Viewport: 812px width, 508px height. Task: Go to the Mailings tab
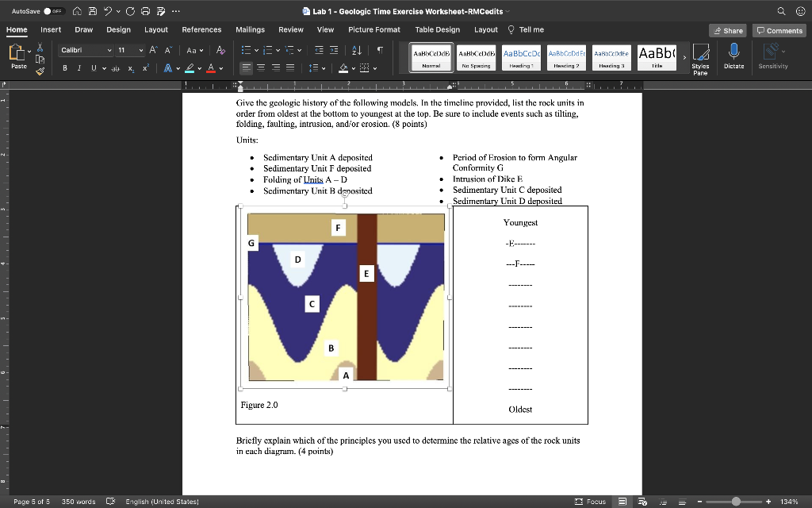250,29
